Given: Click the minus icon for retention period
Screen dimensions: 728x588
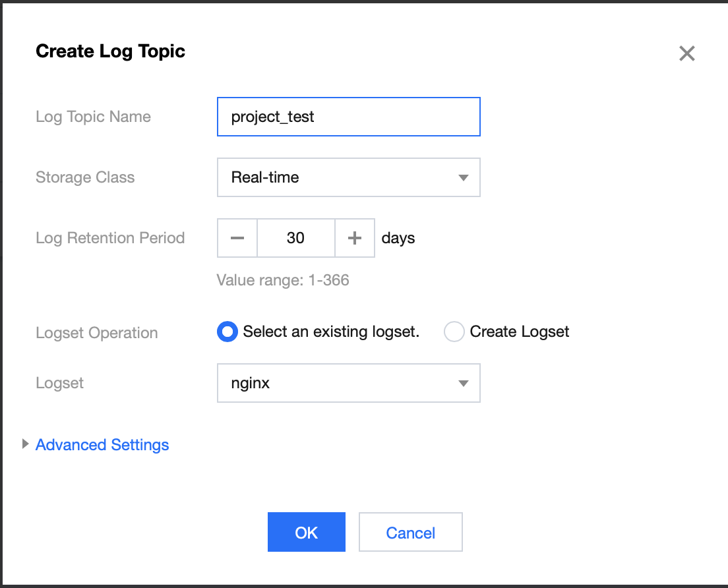Looking at the screenshot, I should pos(237,238).
